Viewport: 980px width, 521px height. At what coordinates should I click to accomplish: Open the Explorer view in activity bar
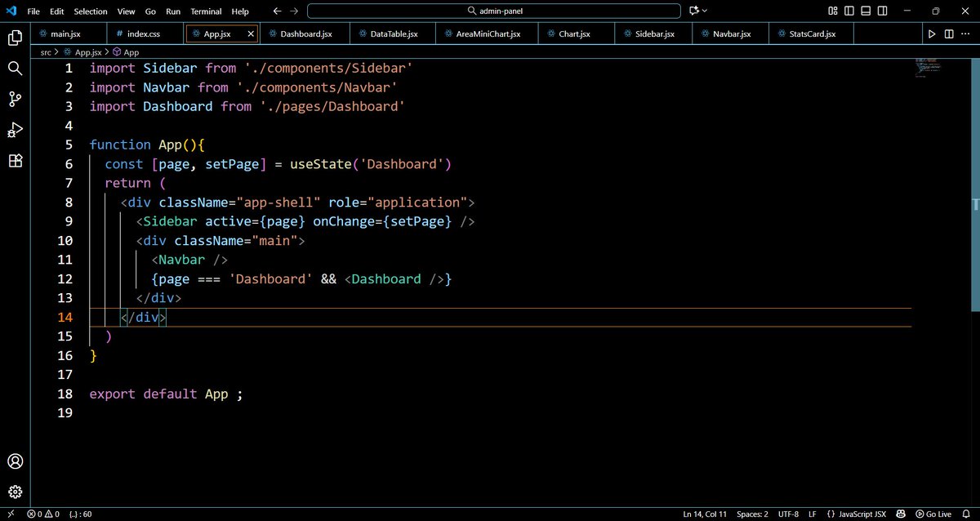[15, 38]
